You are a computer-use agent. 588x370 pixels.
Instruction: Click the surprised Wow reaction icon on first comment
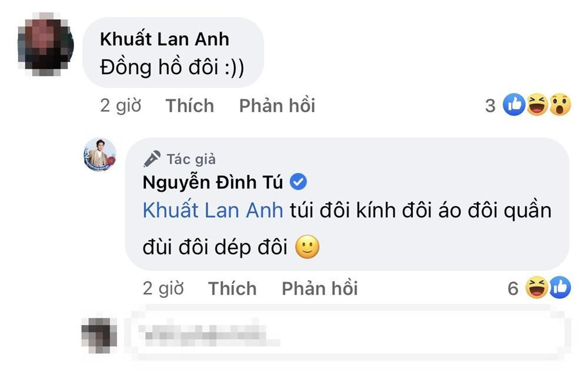(x=559, y=104)
